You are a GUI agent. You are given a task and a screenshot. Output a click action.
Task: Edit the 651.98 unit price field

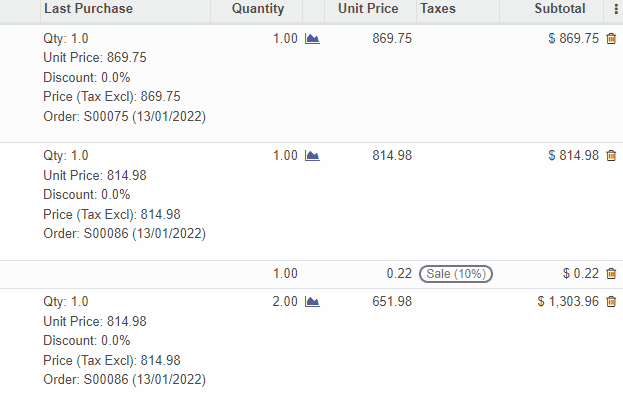[x=392, y=301]
